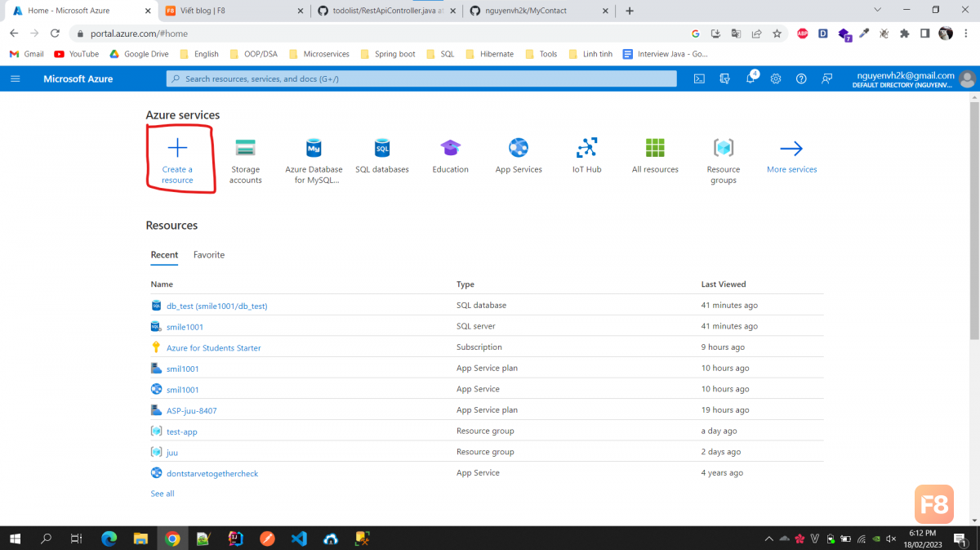Click the See all link
Viewport: 980px width, 550px height.
(x=163, y=494)
